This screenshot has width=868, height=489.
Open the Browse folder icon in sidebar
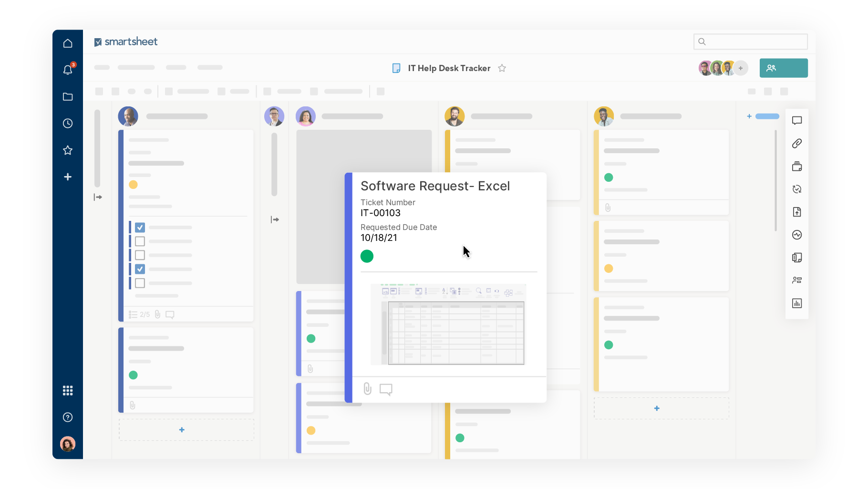(x=68, y=97)
